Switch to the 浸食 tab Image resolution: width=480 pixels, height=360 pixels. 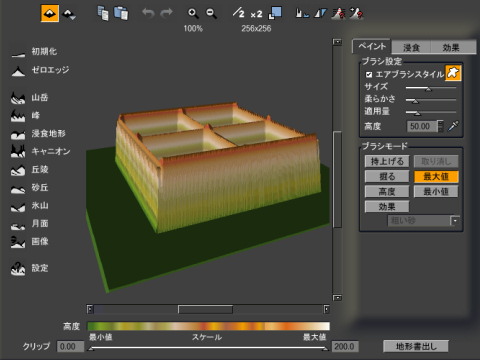tap(411, 48)
